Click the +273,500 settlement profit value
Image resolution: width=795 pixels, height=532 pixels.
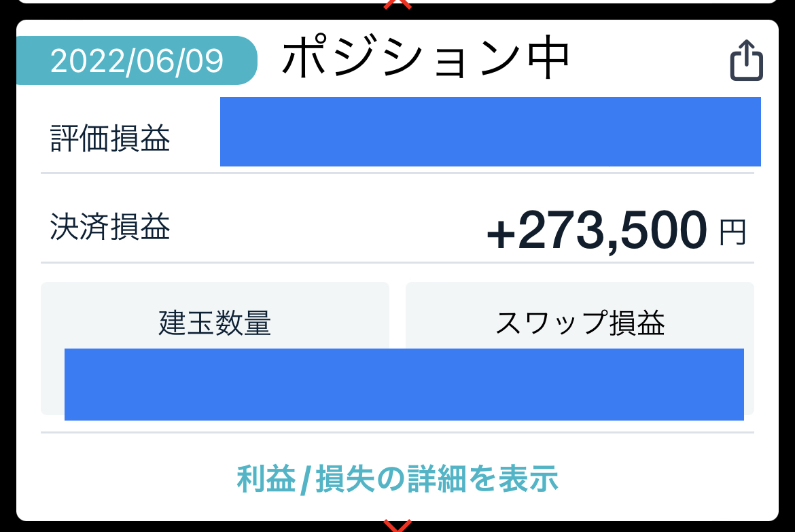click(597, 231)
